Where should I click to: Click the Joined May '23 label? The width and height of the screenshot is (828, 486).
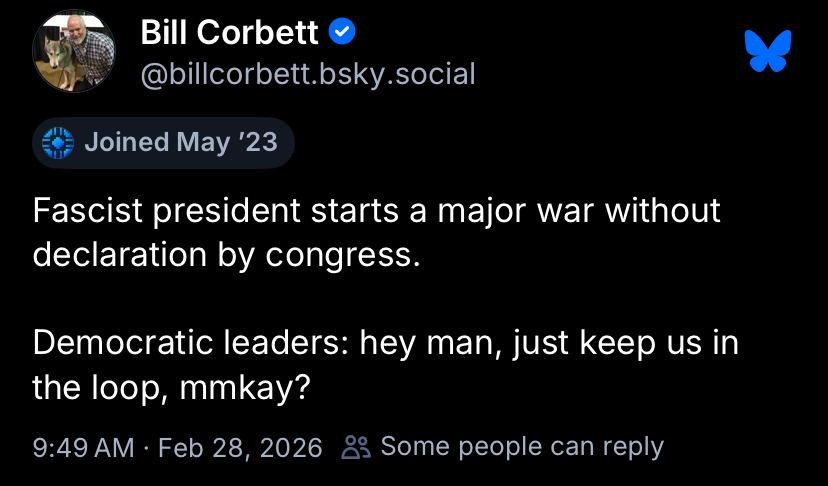click(180, 143)
